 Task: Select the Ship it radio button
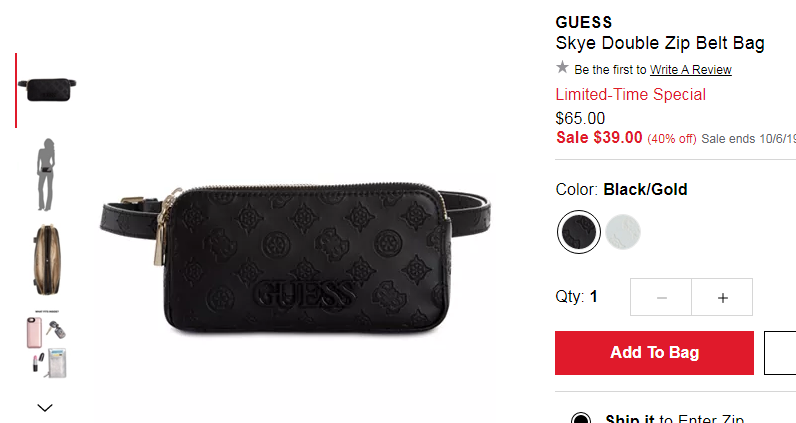[581, 418]
